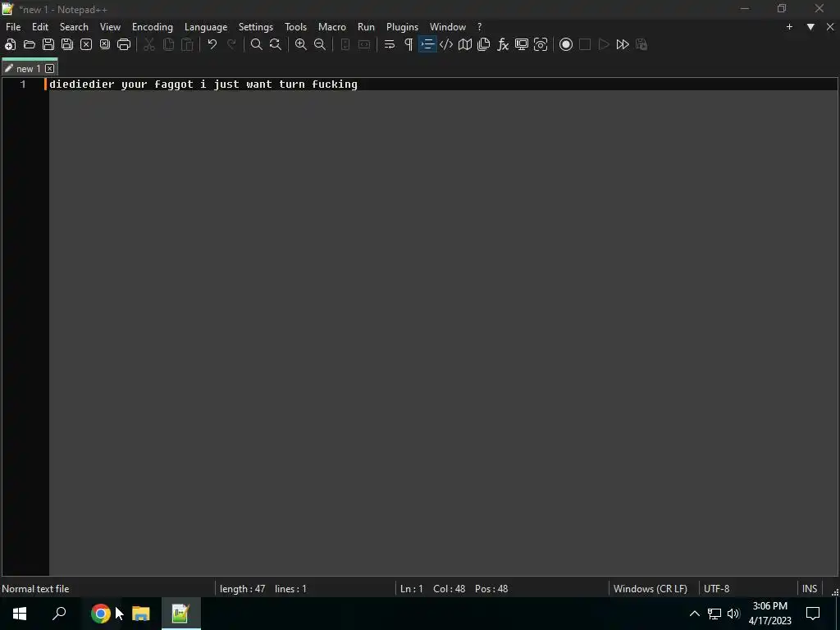Click the Redo arrow icon
This screenshot has width=840, height=630.
[x=231, y=44]
